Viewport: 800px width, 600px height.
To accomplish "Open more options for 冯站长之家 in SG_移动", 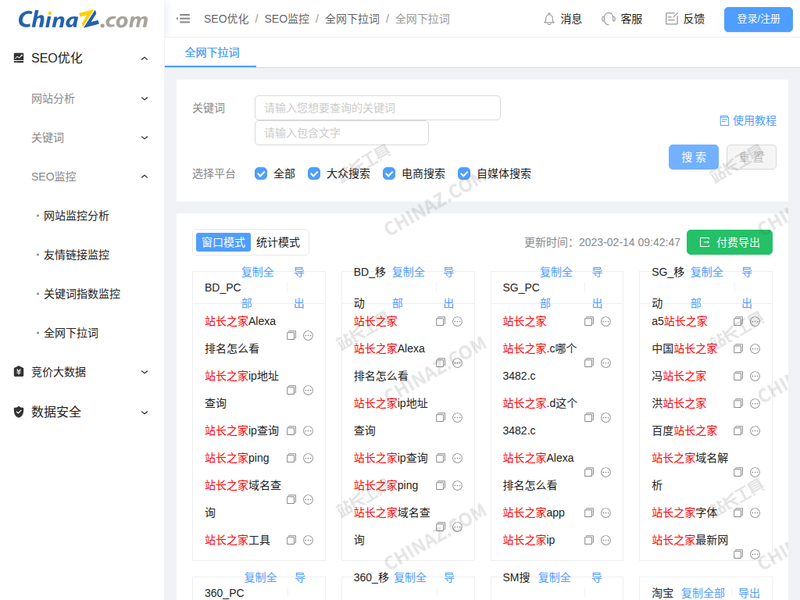I will (x=755, y=376).
